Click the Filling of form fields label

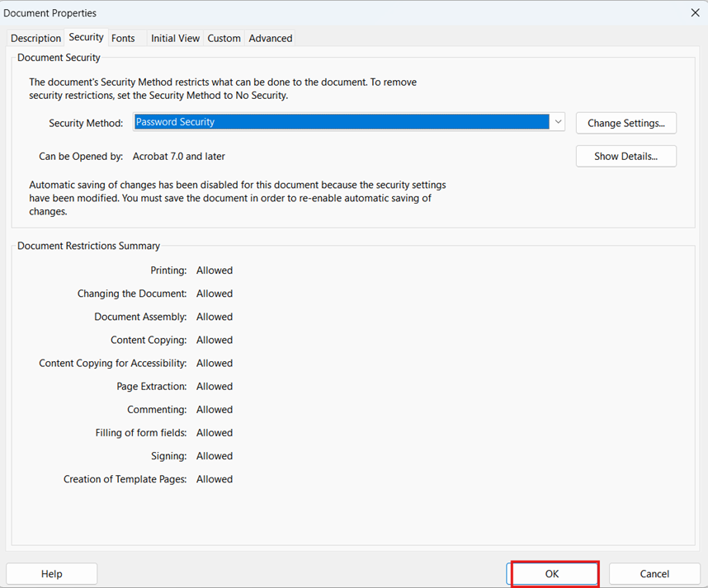(x=141, y=433)
